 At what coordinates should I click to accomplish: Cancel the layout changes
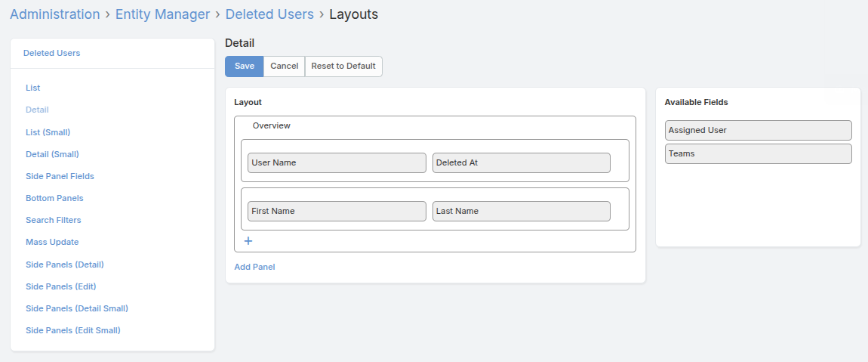coord(284,66)
